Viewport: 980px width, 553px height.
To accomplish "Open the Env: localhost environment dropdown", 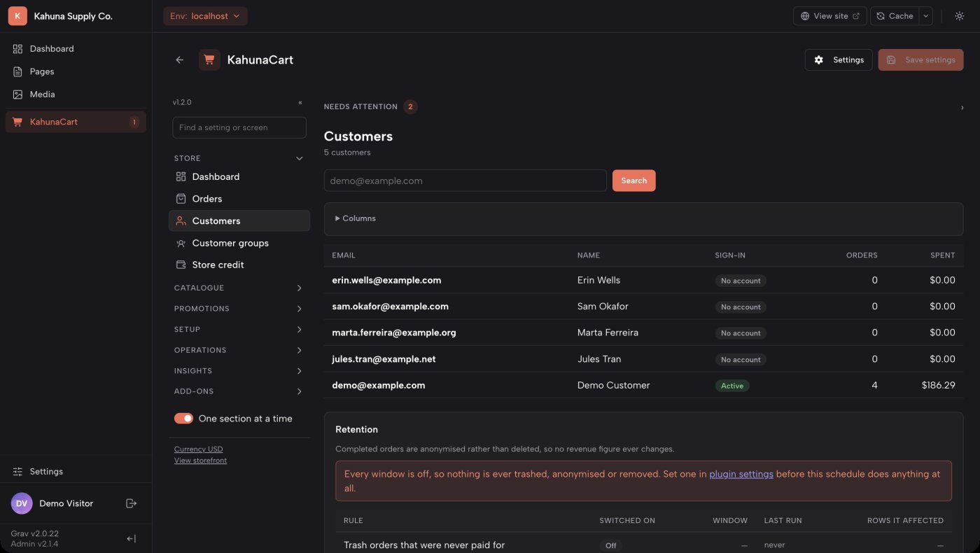I will coord(206,16).
